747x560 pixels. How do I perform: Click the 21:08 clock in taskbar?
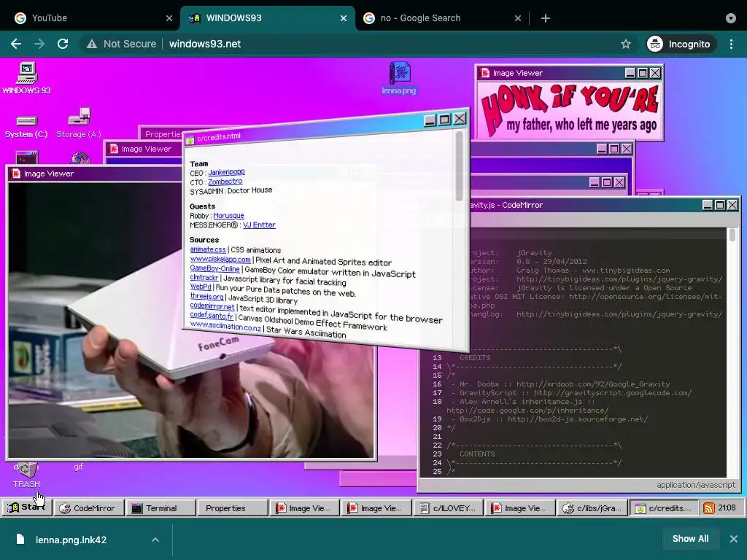pyautogui.click(x=727, y=507)
